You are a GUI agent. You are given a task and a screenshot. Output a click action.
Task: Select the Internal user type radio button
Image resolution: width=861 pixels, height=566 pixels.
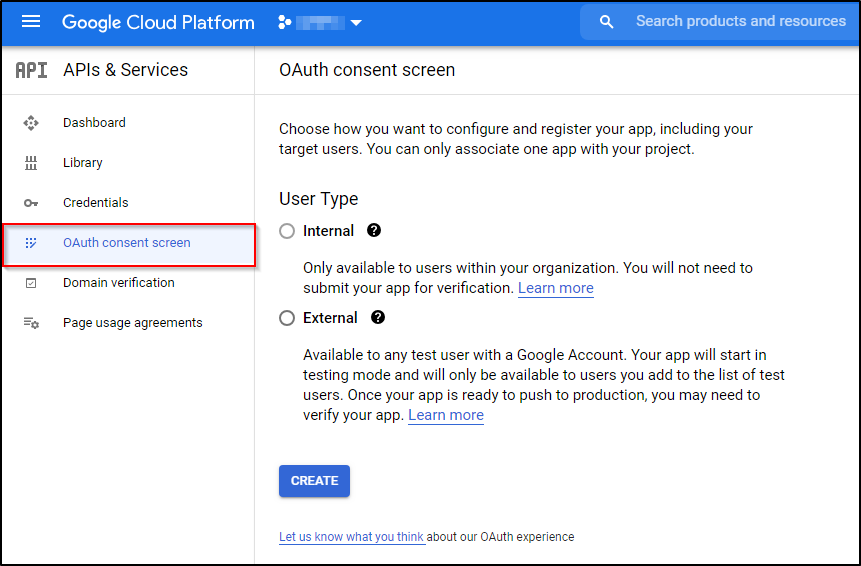point(287,231)
